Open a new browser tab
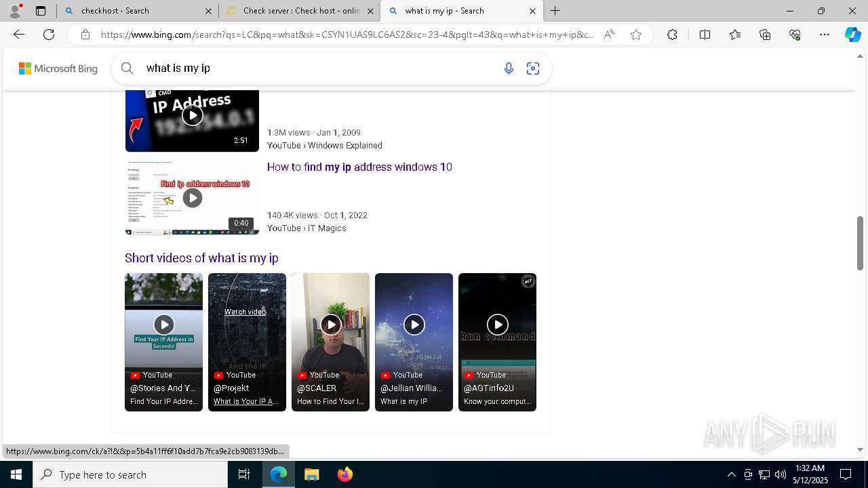This screenshot has height=488, width=868. tap(555, 11)
